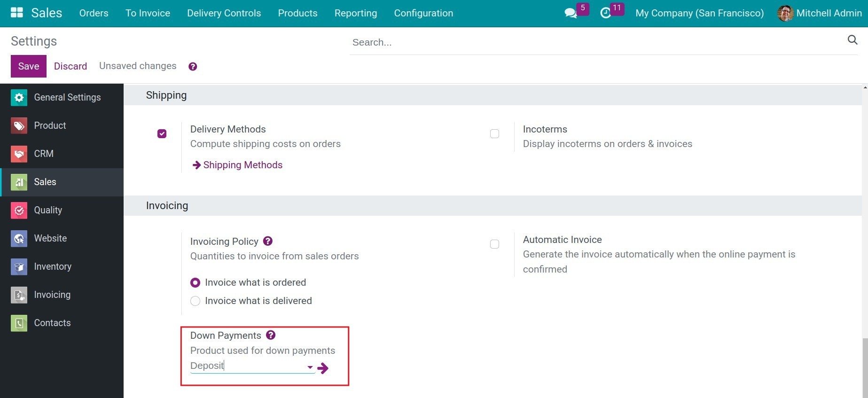Click the Sales chart icon in sidebar
This screenshot has height=398, width=868.
click(19, 182)
